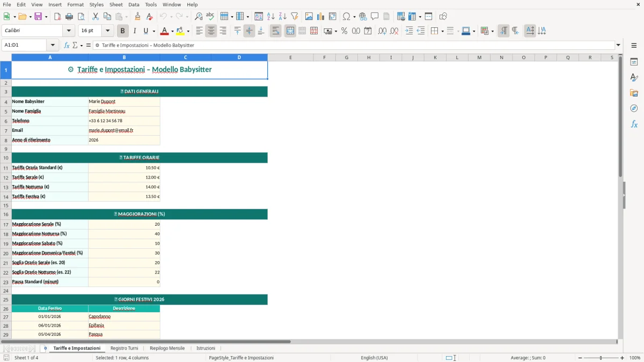Switch to Istruzioni sheet tab
644x362 pixels.
[206, 348]
